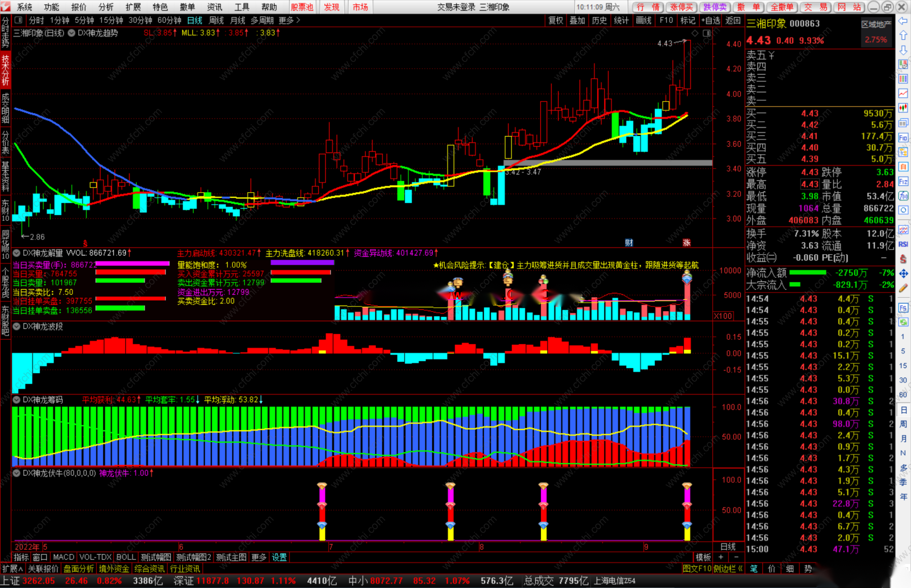Viewport: 911px width, 588px height.
Task: Open the 分析 menu in menu bar
Action: [x=106, y=7]
